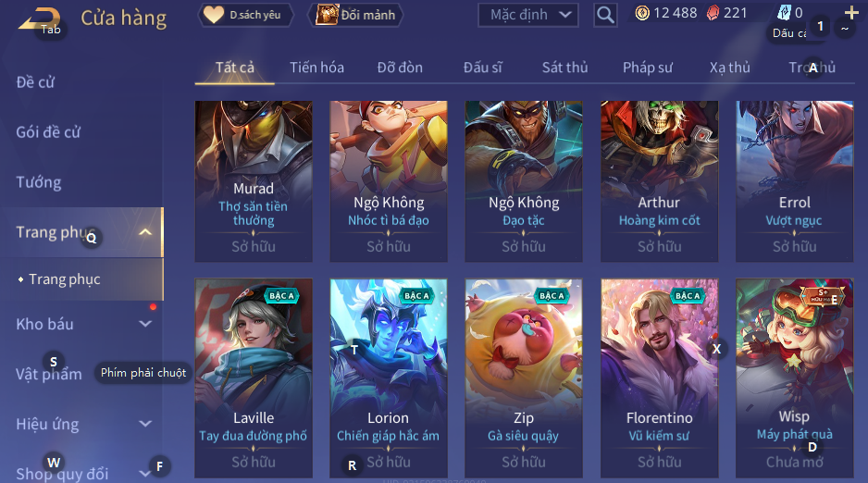Click the plus icon to add currency
The image size is (868, 483).
pyautogui.click(x=851, y=12)
